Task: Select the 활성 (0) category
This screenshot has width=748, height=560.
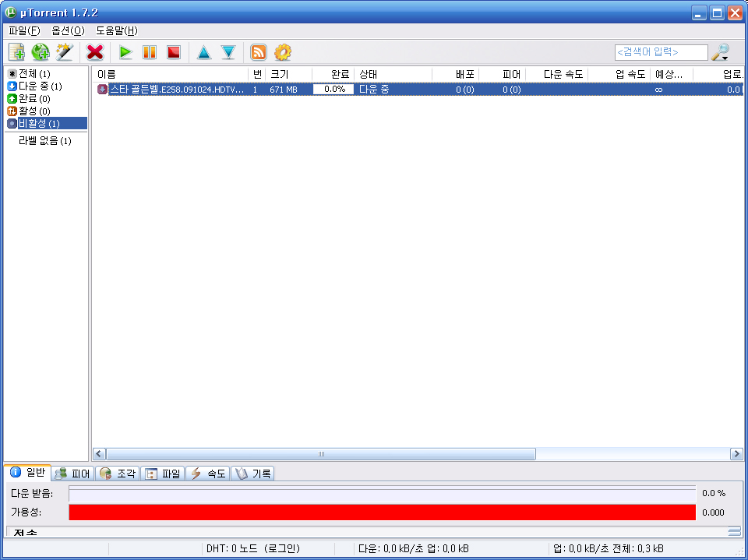Action: click(x=29, y=111)
